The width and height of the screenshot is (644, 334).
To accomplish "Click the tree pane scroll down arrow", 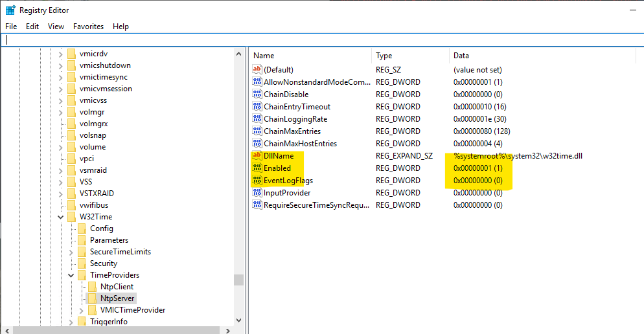I will click(239, 320).
